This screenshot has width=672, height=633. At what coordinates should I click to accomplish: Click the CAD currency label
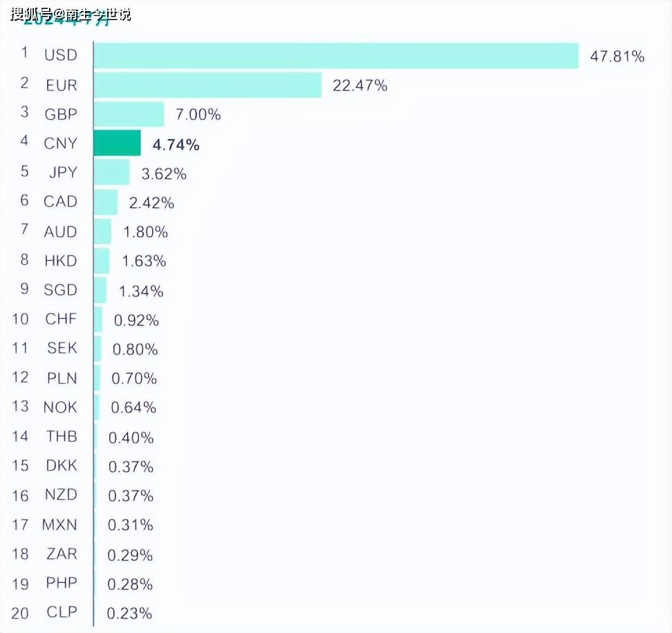click(x=60, y=202)
